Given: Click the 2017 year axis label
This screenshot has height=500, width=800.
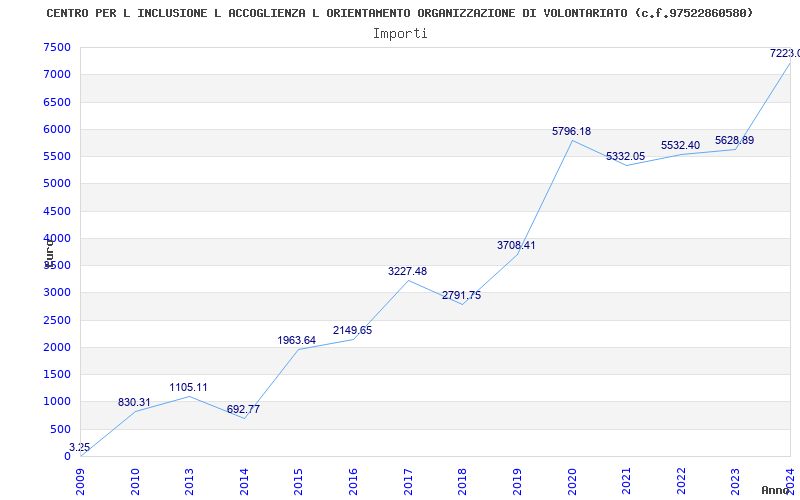Looking at the screenshot, I should pos(408,481).
